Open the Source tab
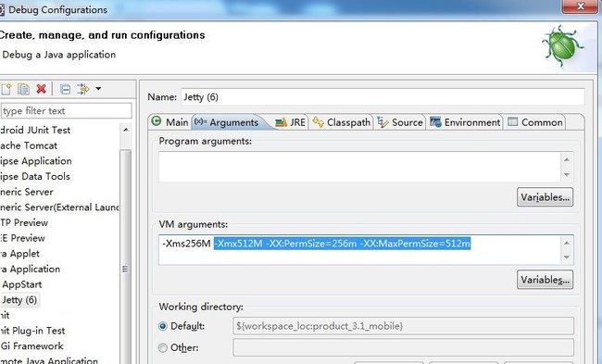Viewport: 602px width, 364px height. tap(400, 122)
